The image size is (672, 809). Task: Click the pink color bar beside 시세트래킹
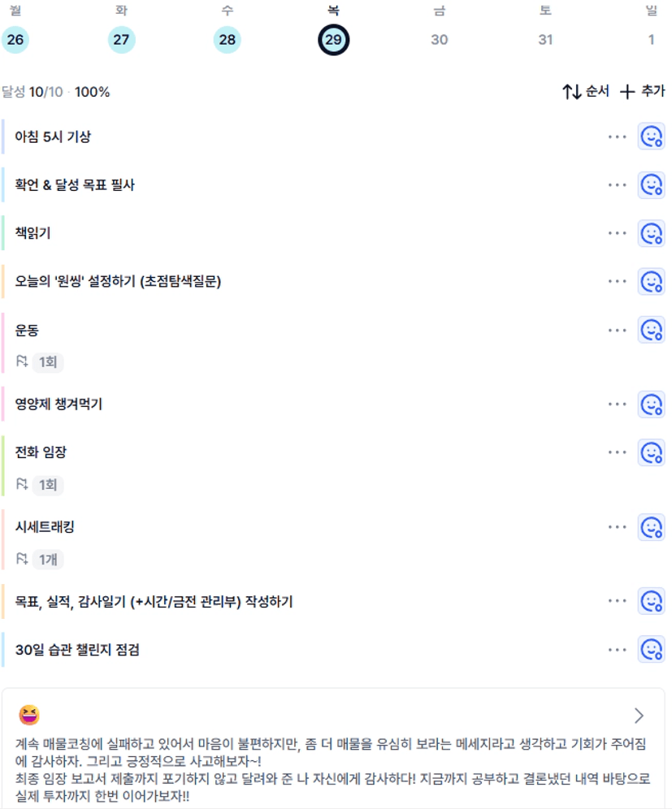coord(3,539)
